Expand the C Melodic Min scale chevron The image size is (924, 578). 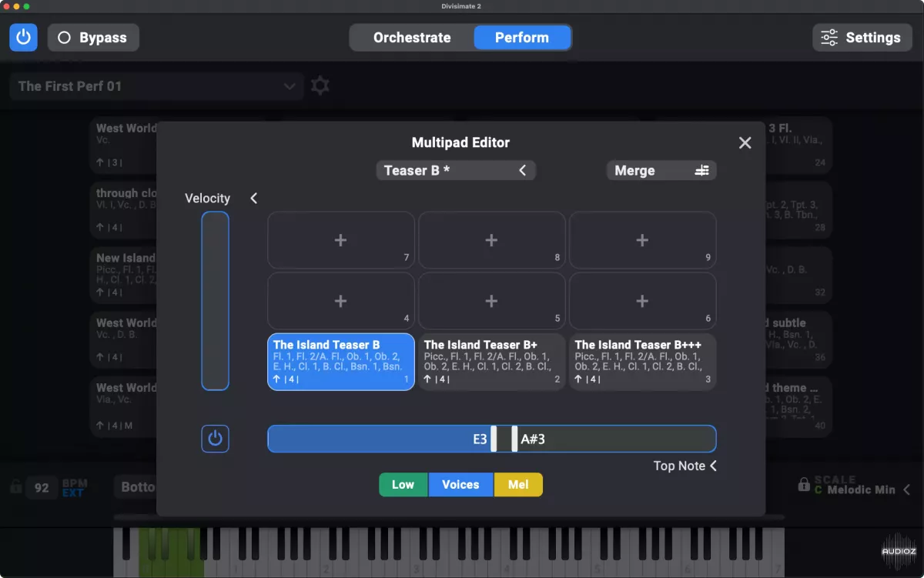[x=906, y=489]
